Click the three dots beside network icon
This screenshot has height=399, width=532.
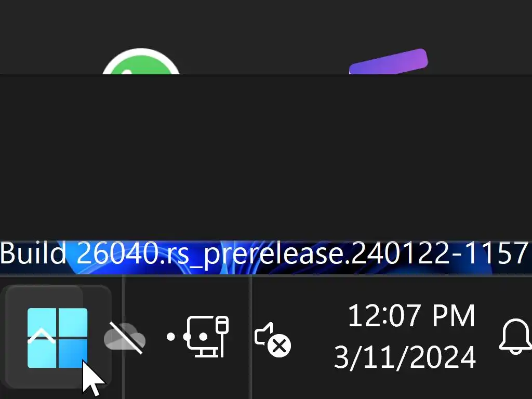point(187,337)
